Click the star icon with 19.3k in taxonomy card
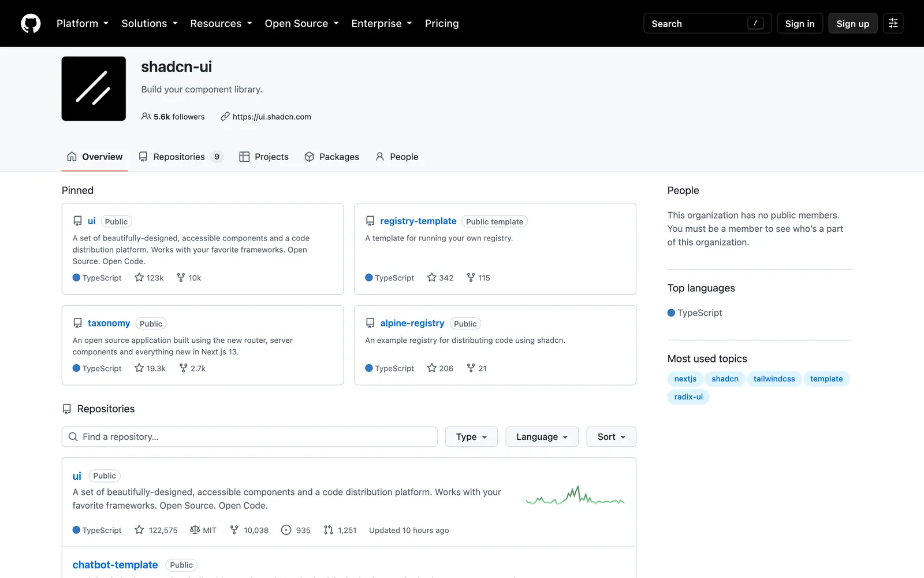Viewport: 924px width, 578px height. (x=139, y=368)
